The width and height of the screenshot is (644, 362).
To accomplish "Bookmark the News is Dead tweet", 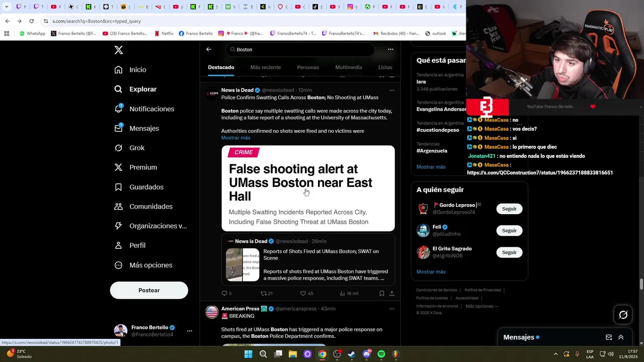I will (x=382, y=293).
